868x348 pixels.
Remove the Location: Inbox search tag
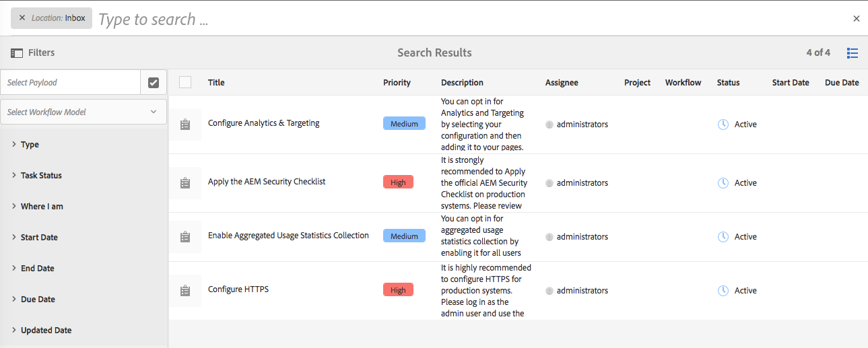tap(22, 18)
